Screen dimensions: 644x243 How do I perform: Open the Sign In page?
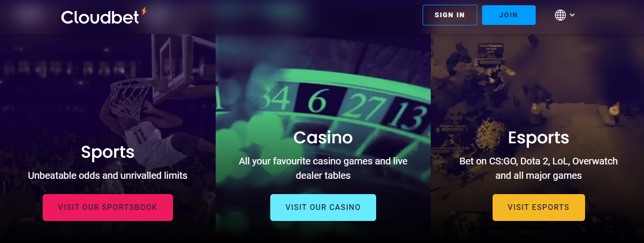coord(449,15)
